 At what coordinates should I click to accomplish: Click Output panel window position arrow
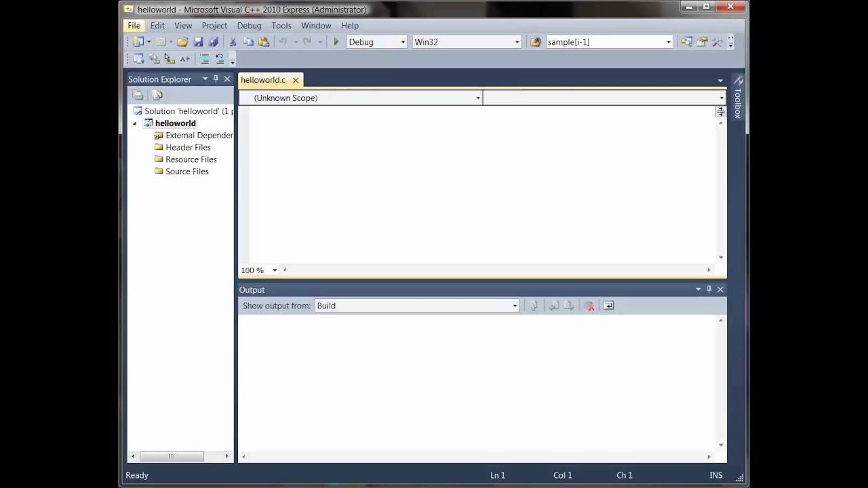click(698, 289)
